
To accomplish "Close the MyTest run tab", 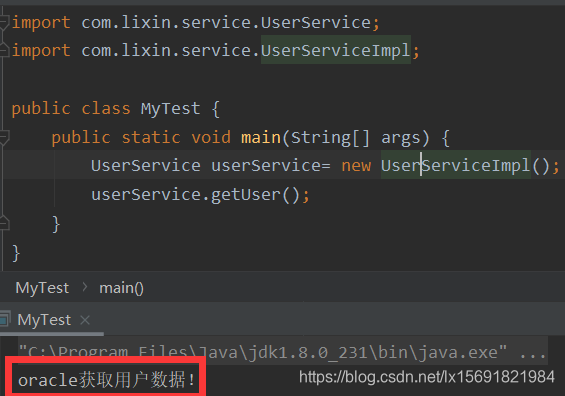I will pos(85,320).
